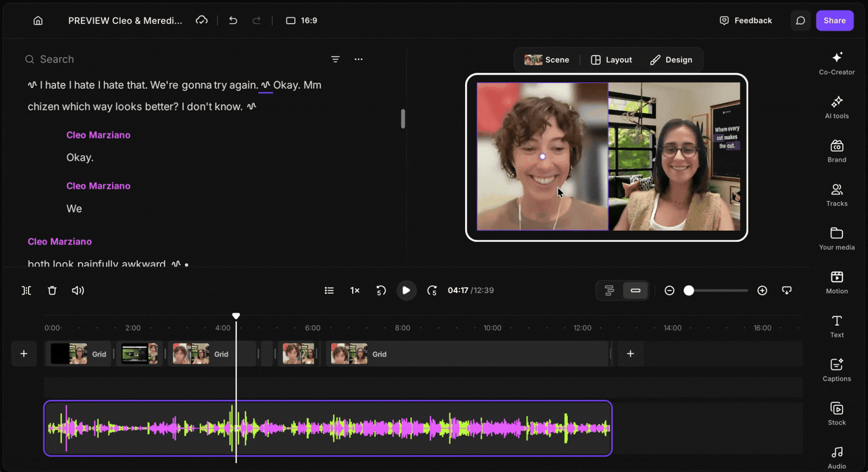Undo the last action

[x=233, y=20]
